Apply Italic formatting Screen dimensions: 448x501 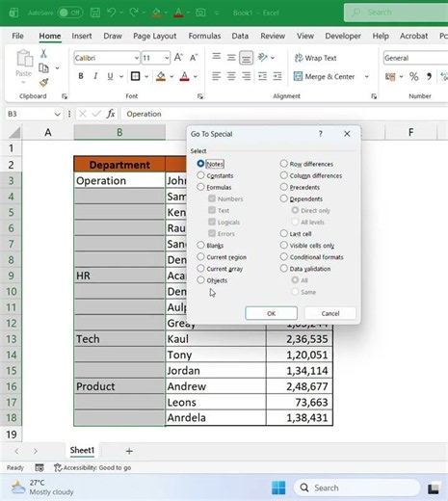point(95,76)
